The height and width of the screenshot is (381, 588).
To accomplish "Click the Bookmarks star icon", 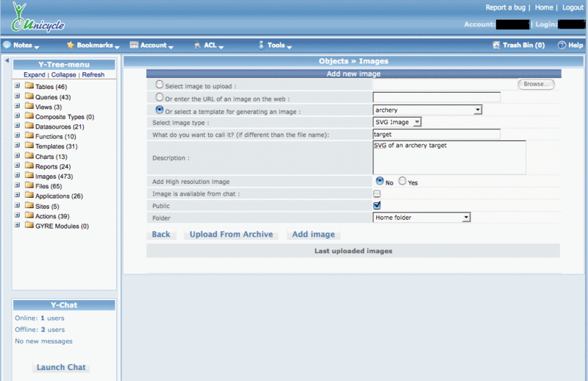I will (x=71, y=46).
